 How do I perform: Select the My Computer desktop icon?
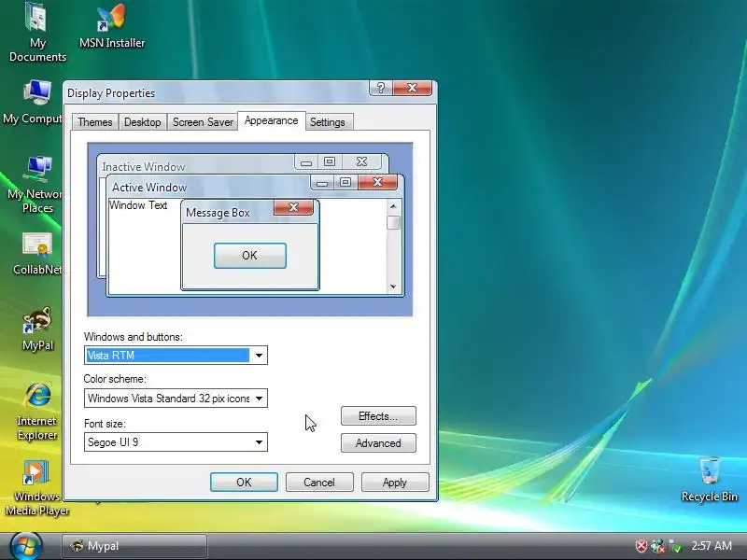coord(33,102)
